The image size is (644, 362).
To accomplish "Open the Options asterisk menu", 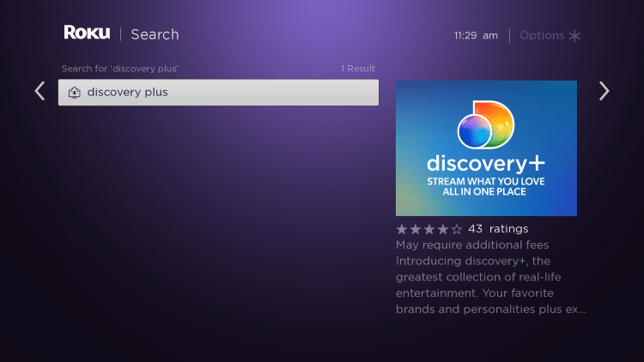I will click(550, 36).
